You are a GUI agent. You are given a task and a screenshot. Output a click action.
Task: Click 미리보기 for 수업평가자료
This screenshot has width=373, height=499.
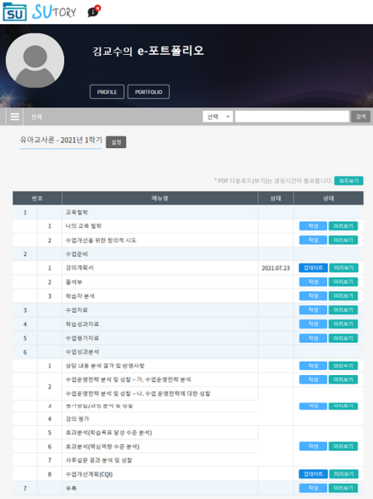[x=343, y=338]
